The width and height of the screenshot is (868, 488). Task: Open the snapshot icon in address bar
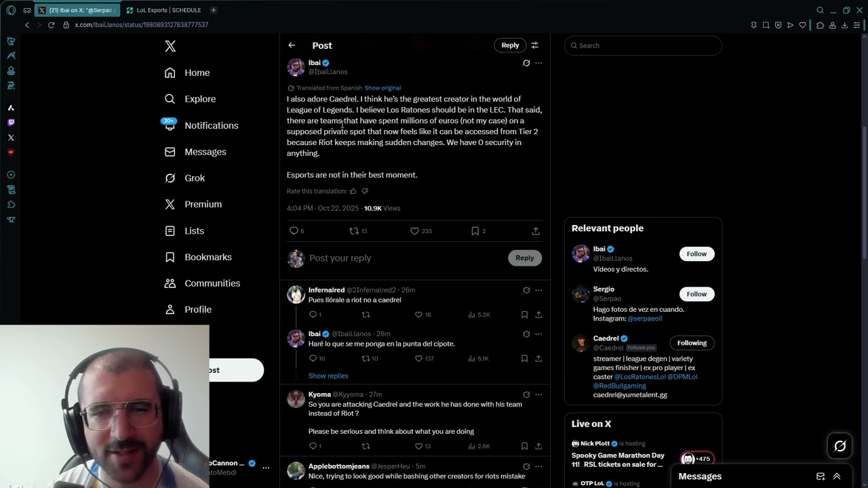point(766,25)
